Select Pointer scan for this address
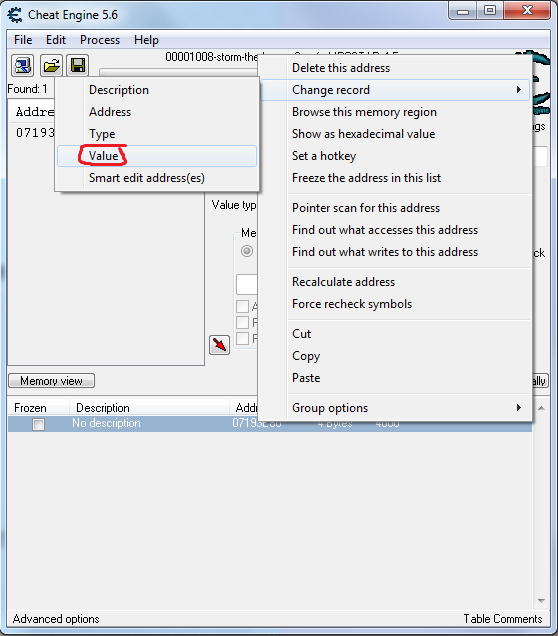 click(x=395, y=208)
